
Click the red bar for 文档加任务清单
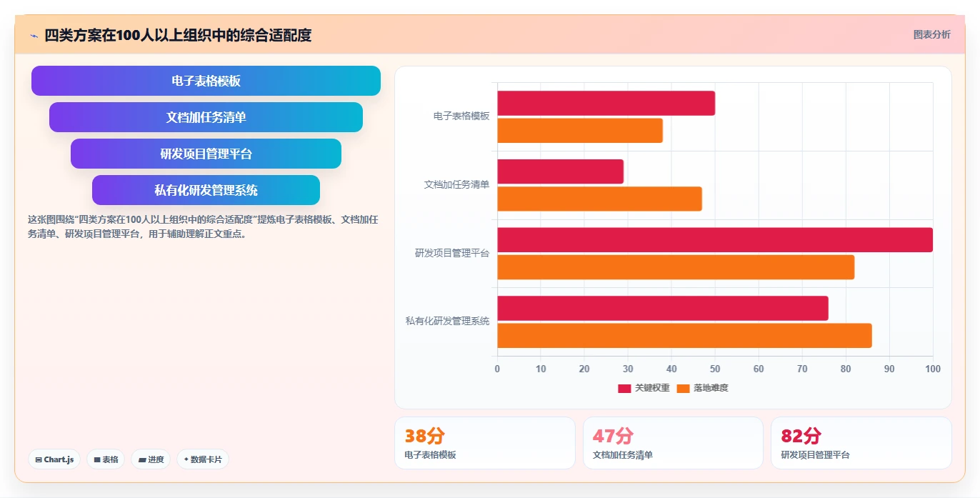(561, 171)
